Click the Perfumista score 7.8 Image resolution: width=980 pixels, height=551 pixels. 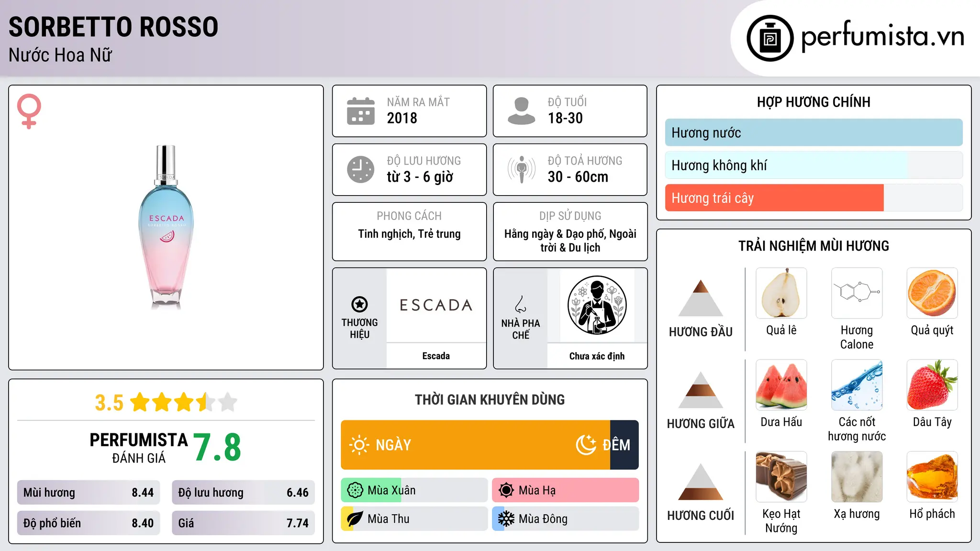click(x=217, y=447)
